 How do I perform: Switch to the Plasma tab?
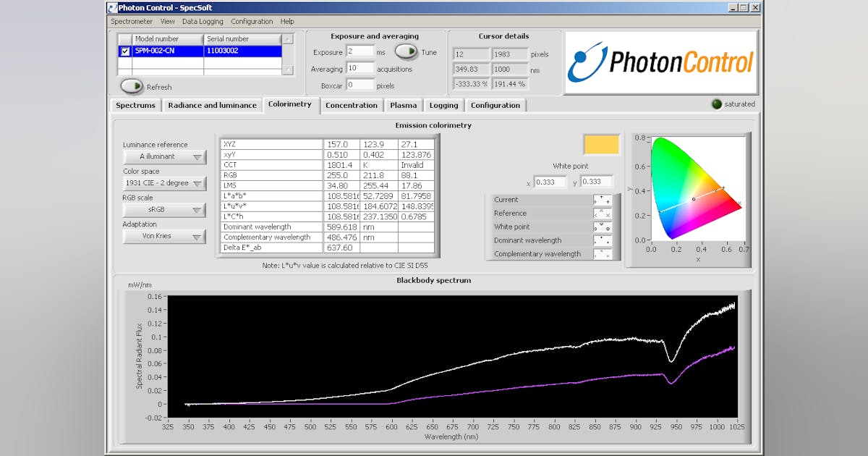[x=403, y=105]
